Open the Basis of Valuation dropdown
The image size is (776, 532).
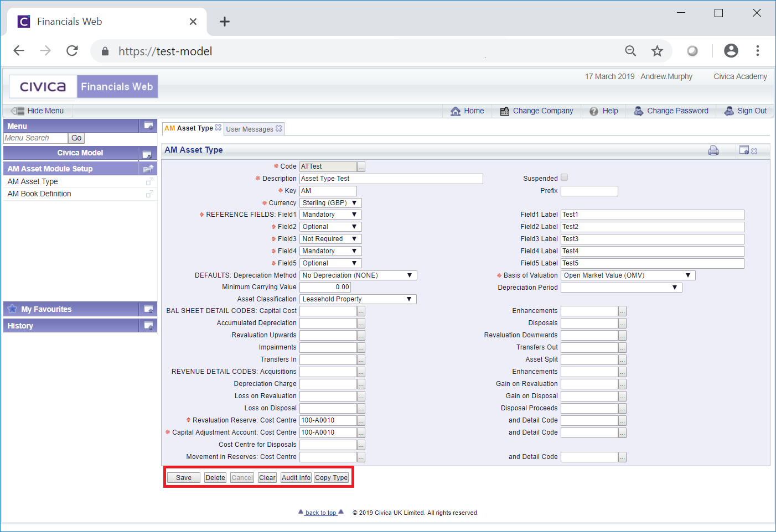point(628,275)
